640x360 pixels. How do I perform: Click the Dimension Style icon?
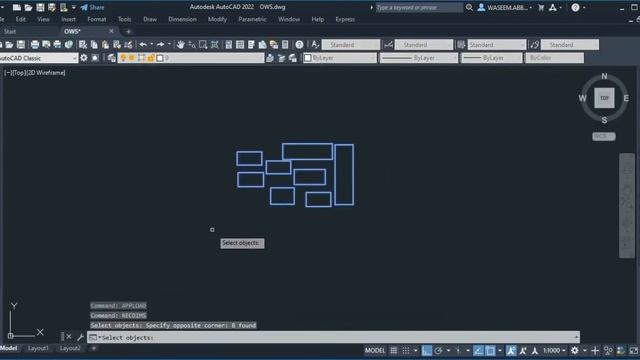tap(388, 45)
